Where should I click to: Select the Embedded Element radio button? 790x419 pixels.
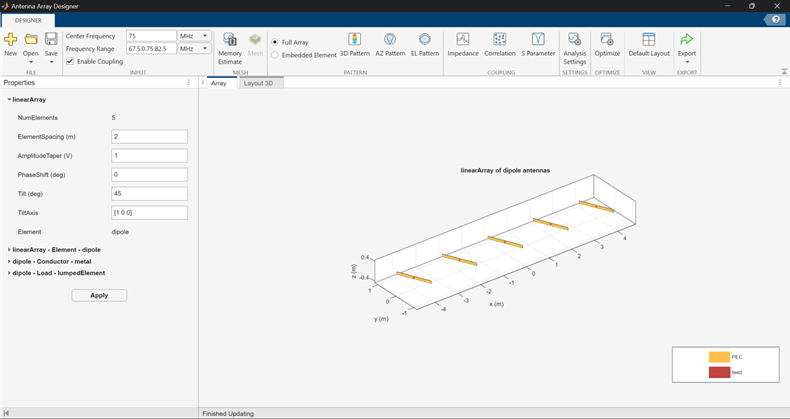coord(275,55)
